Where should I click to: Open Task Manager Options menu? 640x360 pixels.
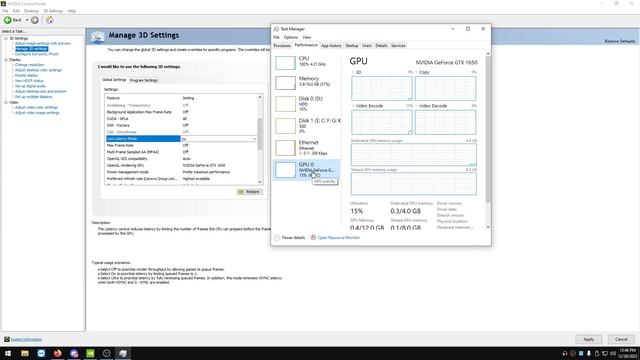click(x=291, y=37)
